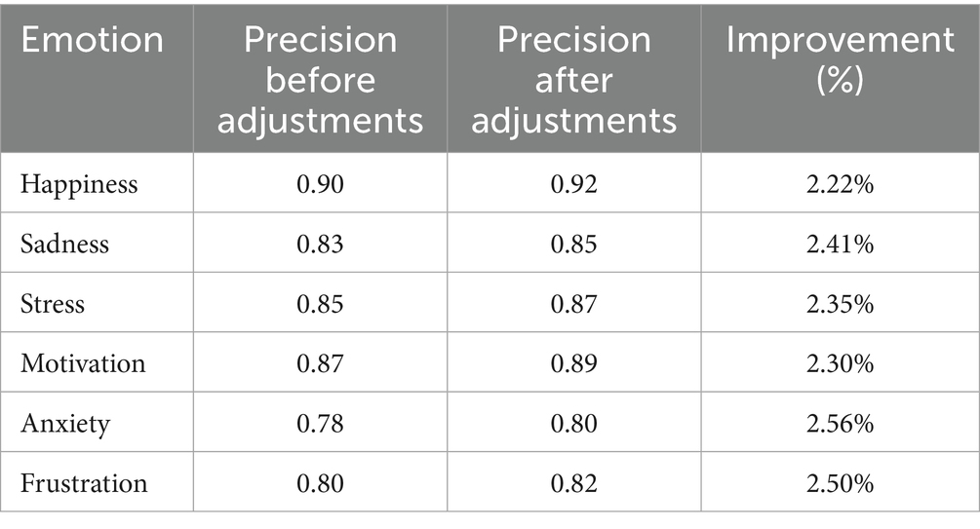Click the 0.89 Motivation after value
980x529 pixels.
[573, 363]
